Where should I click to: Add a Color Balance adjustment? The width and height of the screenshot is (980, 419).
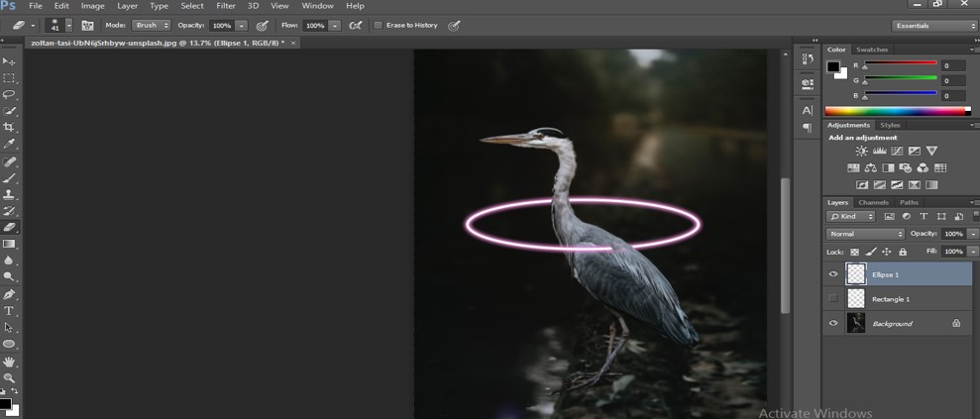(871, 168)
